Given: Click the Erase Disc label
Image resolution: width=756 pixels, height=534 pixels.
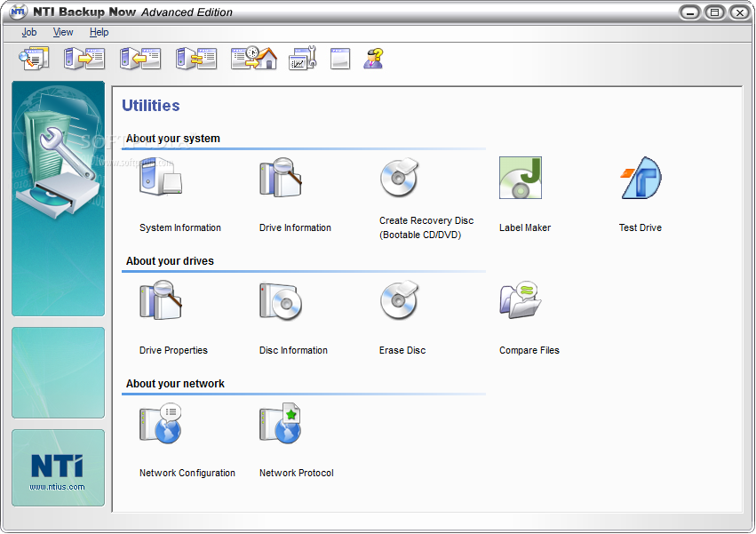Looking at the screenshot, I should 402,350.
